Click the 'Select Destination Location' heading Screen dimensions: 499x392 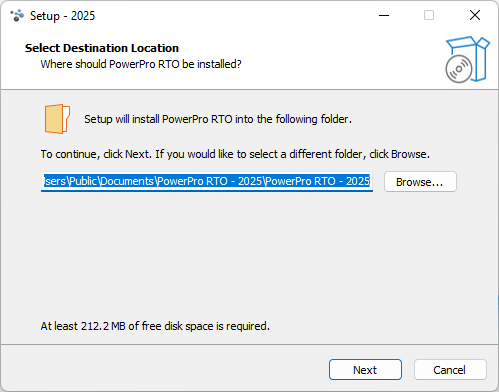[x=102, y=48]
